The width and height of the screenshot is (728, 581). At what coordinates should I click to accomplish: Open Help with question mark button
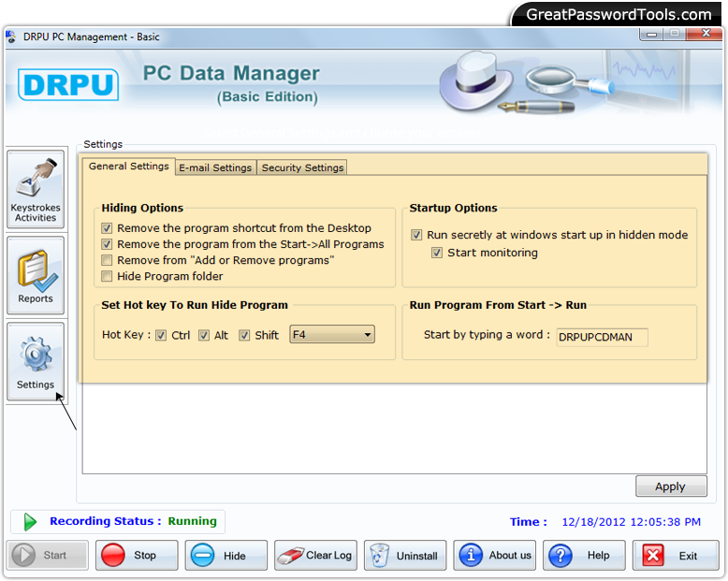584,555
